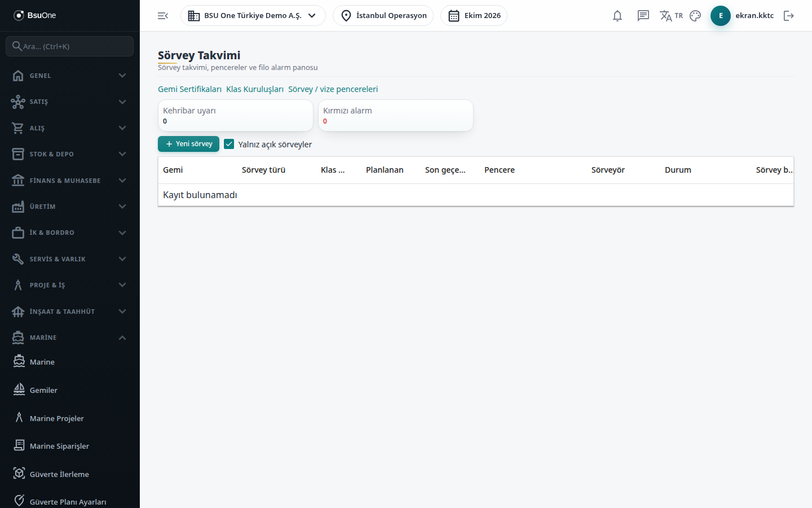Click the Yeni sörvey button
Image resolution: width=812 pixels, height=508 pixels.
point(188,144)
